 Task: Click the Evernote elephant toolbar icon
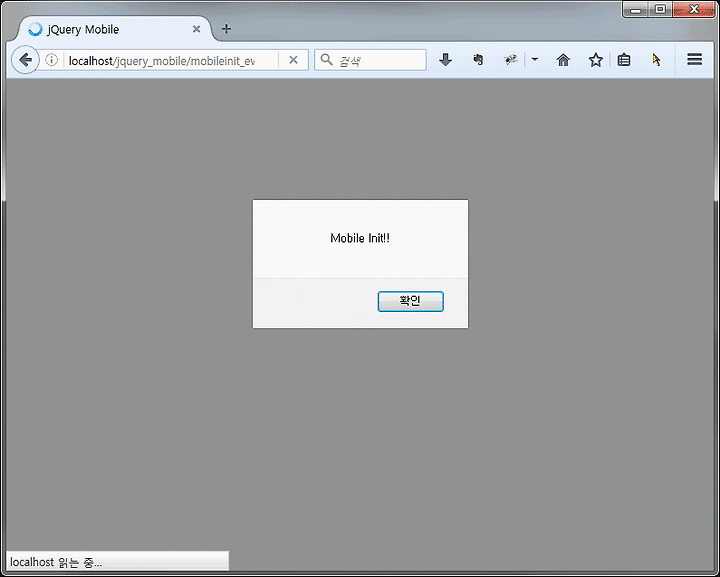478,60
